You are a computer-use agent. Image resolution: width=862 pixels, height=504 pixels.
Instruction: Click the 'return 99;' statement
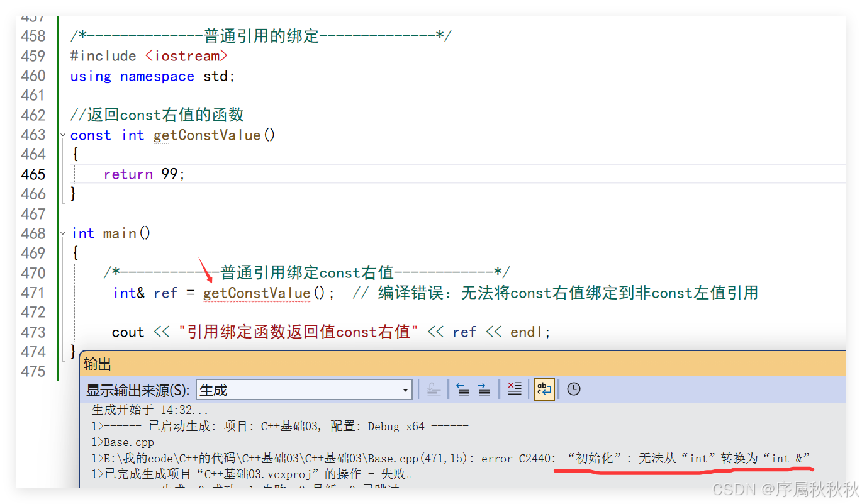(x=145, y=174)
